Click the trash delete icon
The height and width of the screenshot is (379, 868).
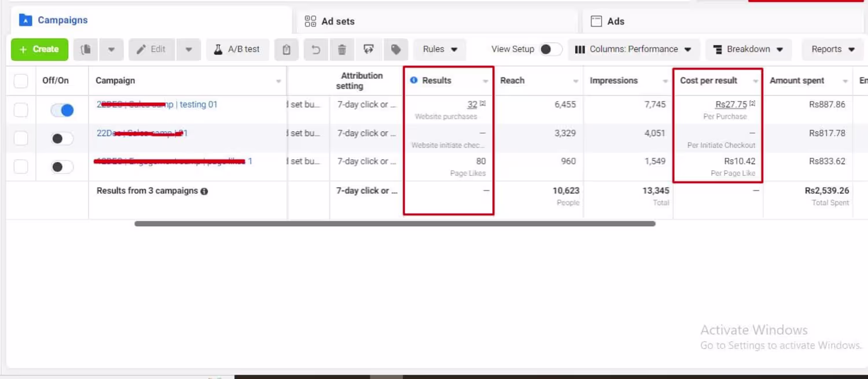(x=342, y=50)
